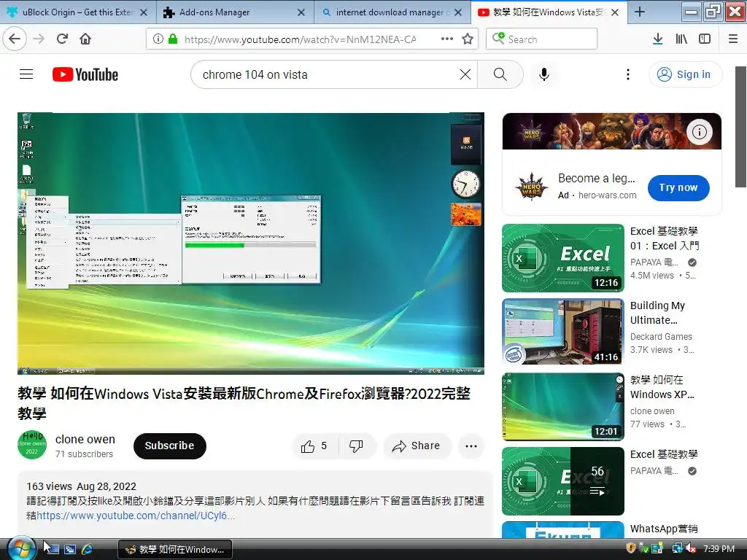Image resolution: width=747 pixels, height=560 pixels.
Task: Open the Firefox hamburger application menu
Action: click(733, 39)
